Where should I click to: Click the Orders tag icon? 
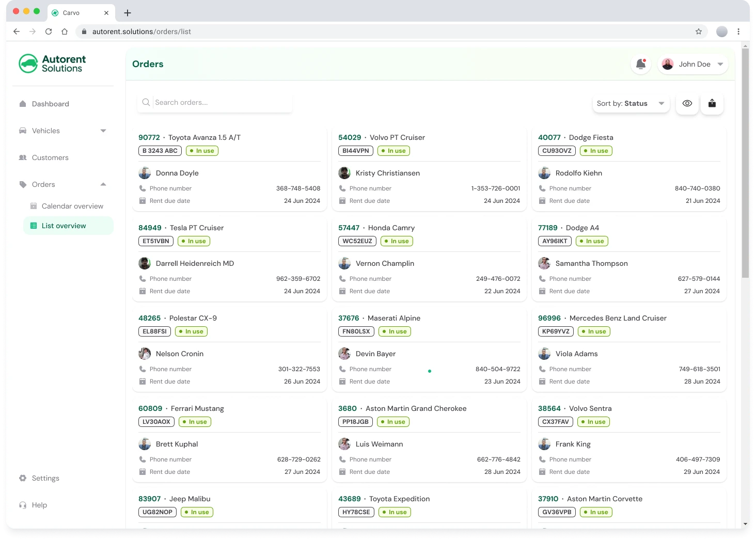(x=23, y=184)
